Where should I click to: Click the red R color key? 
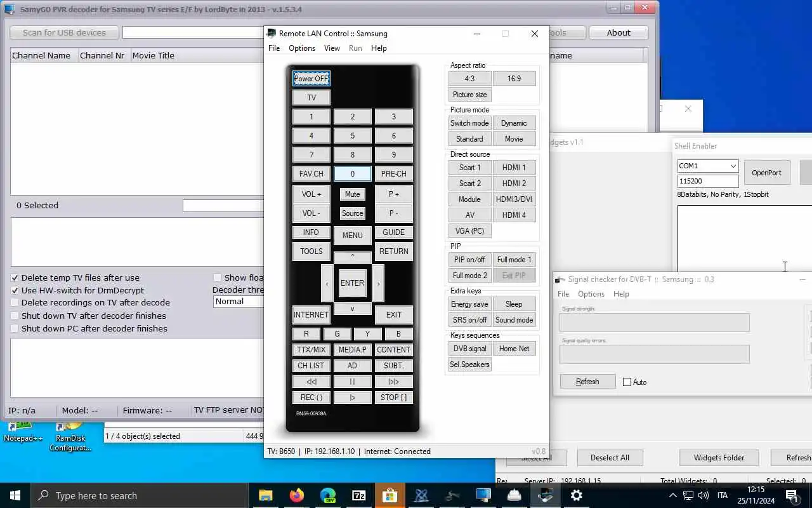[x=306, y=334]
